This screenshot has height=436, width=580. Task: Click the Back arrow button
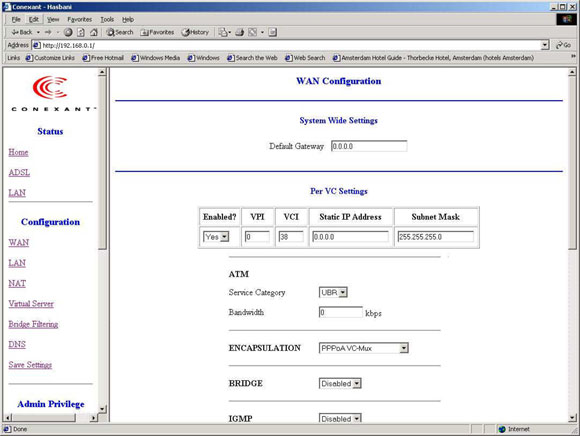pyautogui.click(x=22, y=32)
